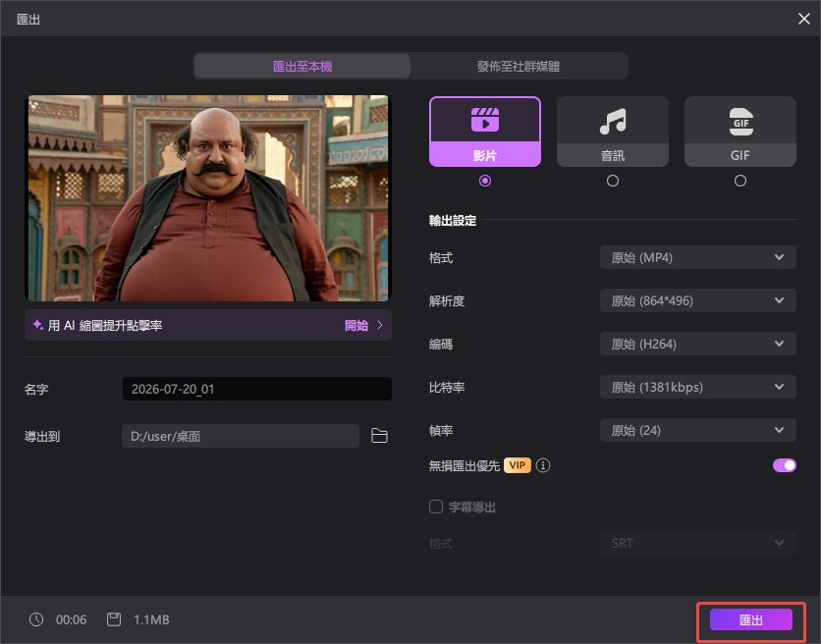821x644 pixels.
Task: Click the 名字 label
Action: point(36,389)
